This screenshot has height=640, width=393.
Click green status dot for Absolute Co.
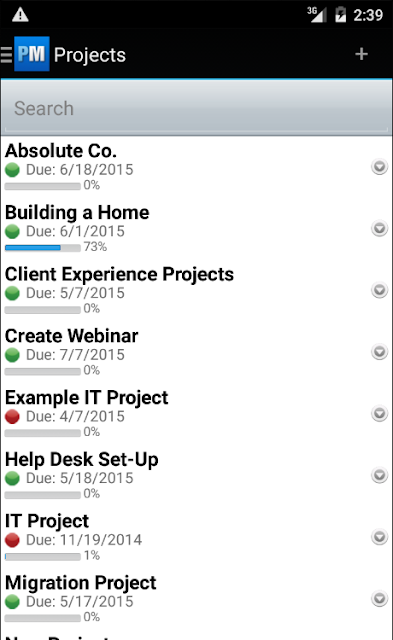point(12,170)
